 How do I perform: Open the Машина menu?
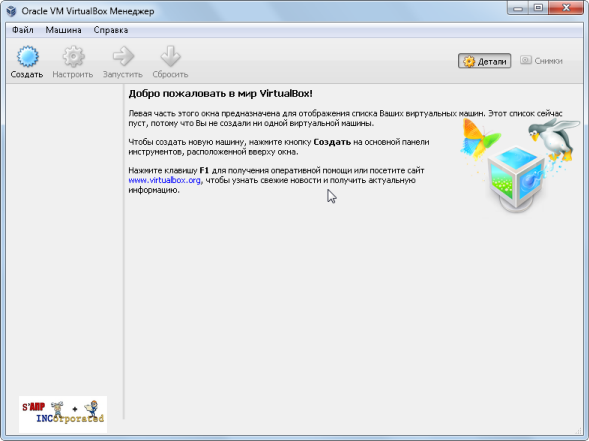point(63,30)
